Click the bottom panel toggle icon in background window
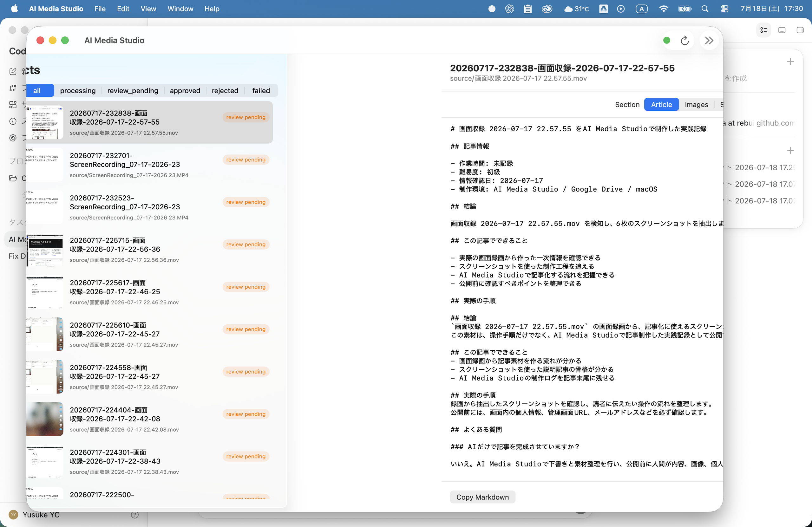The height and width of the screenshot is (527, 812). tap(782, 30)
